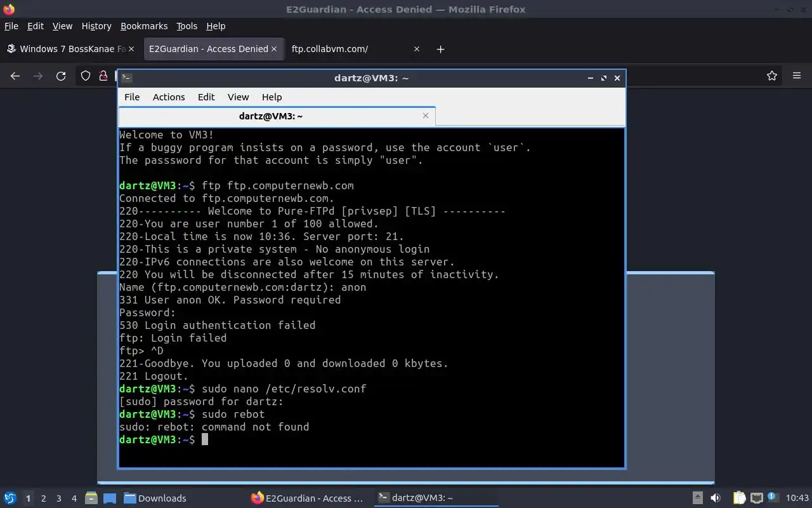Click the clipboard manager tray icon
This screenshot has width=812, height=508.
coord(739,498)
